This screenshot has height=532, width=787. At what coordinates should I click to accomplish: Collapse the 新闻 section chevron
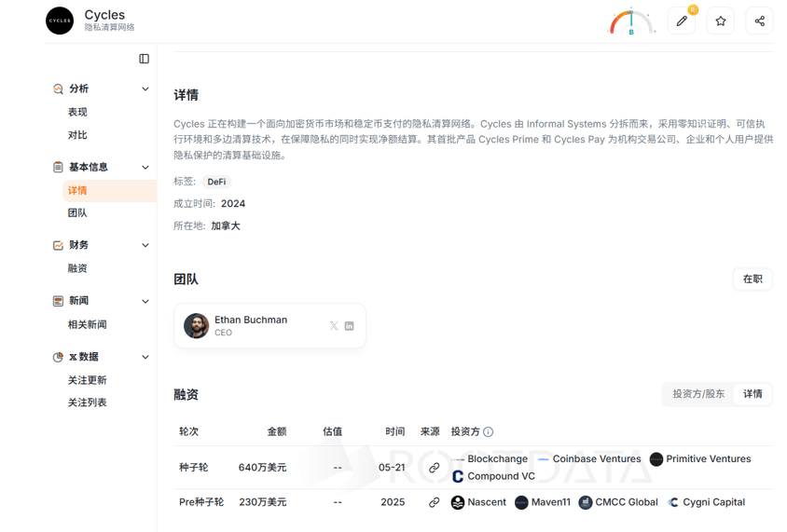tap(145, 301)
